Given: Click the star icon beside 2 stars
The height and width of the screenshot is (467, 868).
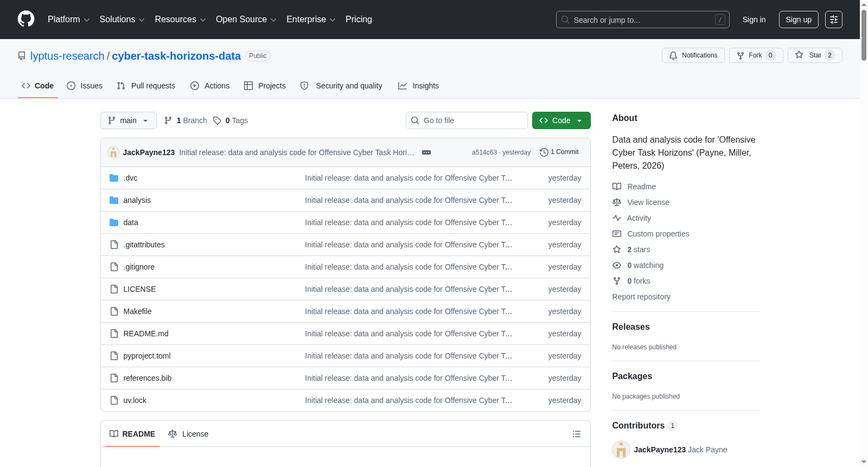Looking at the screenshot, I should pyautogui.click(x=617, y=250).
